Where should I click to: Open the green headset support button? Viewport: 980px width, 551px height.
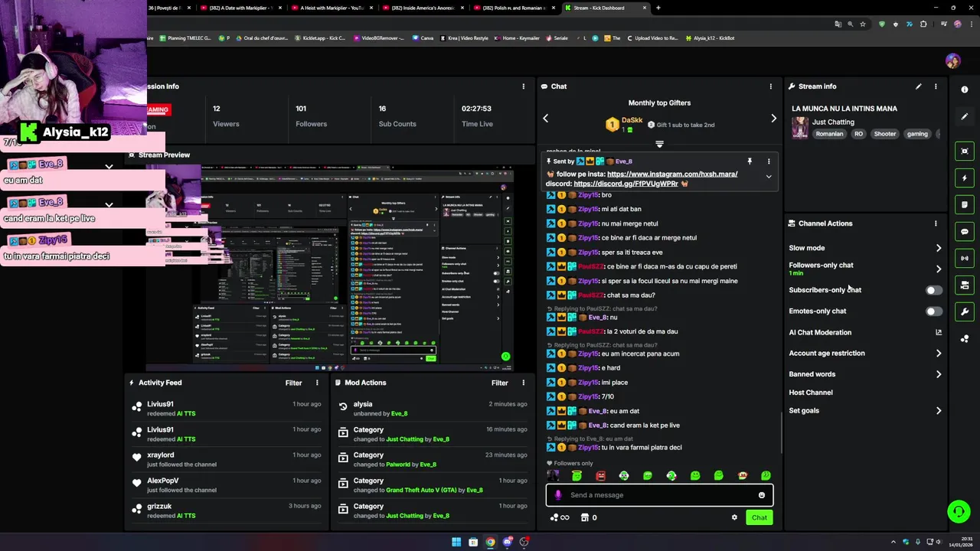point(958,511)
